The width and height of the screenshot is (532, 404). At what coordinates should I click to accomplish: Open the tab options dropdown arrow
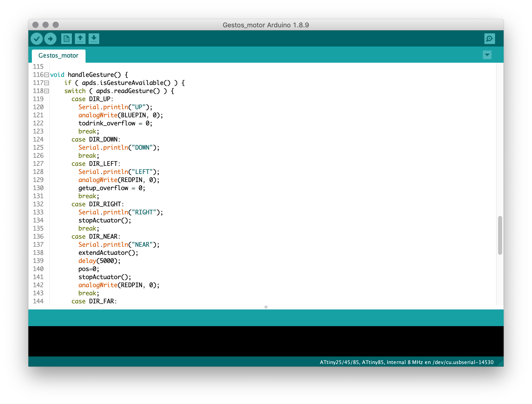pyautogui.click(x=487, y=55)
